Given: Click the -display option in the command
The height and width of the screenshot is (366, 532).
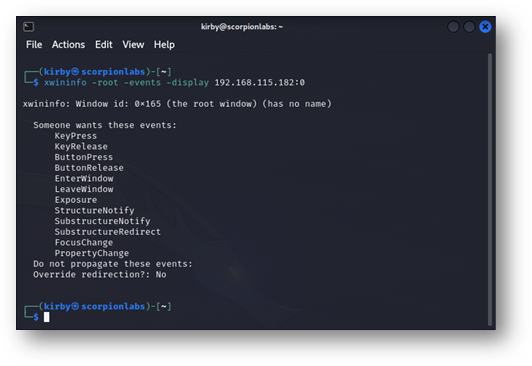Looking at the screenshot, I should [x=188, y=82].
